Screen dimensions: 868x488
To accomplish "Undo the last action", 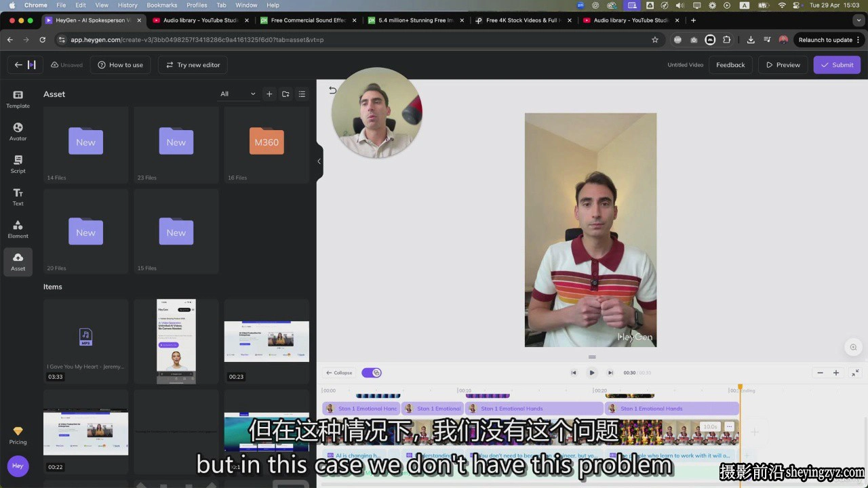I will click(332, 90).
